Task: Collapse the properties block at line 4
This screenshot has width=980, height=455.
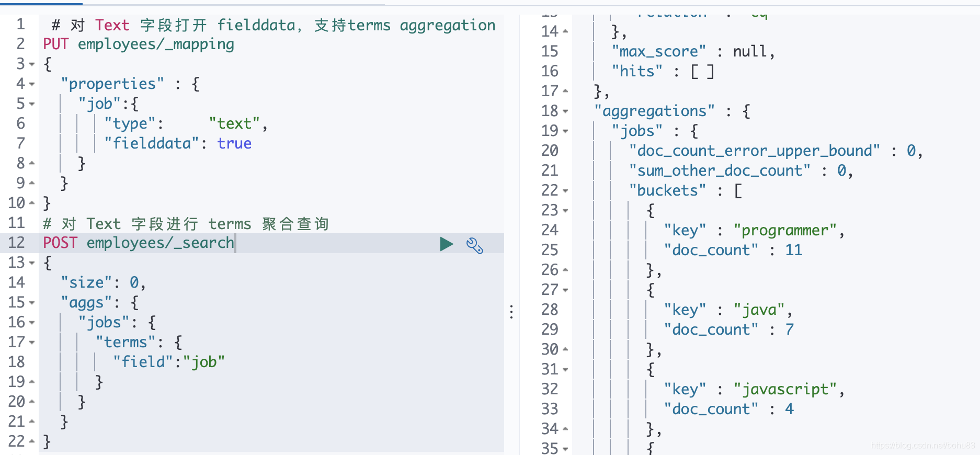Action: (32, 84)
